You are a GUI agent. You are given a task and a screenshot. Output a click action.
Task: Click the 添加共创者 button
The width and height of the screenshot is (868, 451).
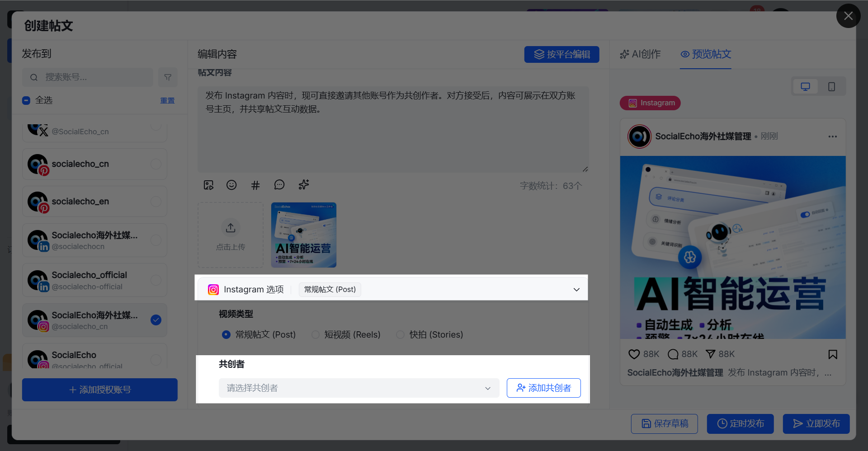click(544, 388)
